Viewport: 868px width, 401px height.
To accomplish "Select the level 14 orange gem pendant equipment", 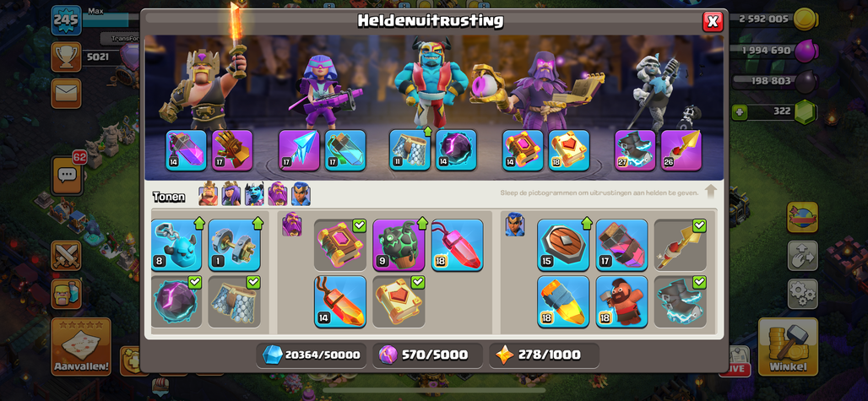I will (x=340, y=301).
